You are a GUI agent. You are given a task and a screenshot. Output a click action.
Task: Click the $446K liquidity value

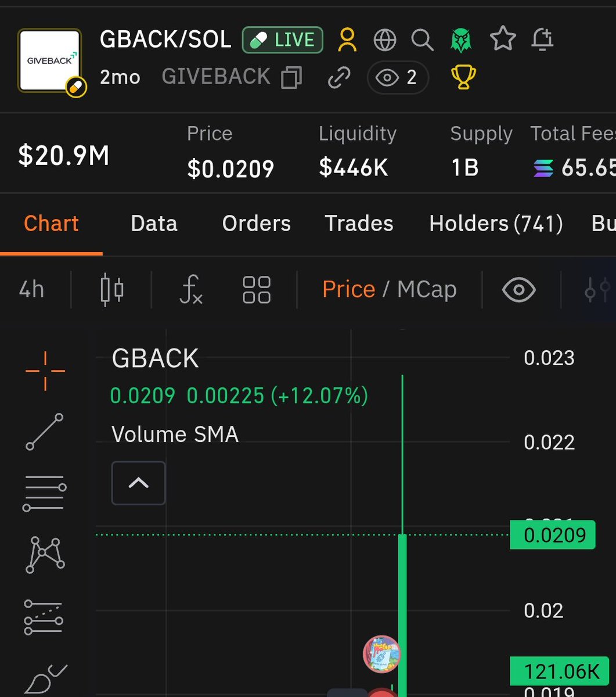pos(354,167)
